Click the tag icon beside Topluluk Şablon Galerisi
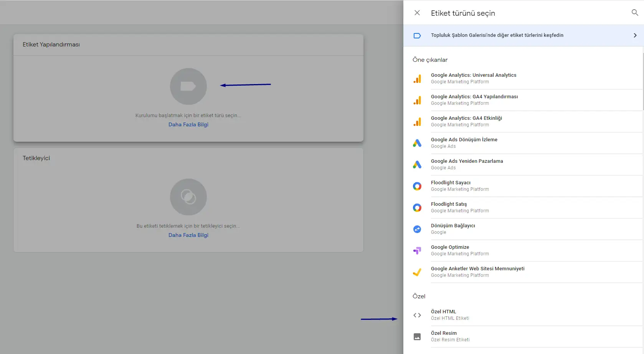Image resolution: width=644 pixels, height=354 pixels. [417, 36]
